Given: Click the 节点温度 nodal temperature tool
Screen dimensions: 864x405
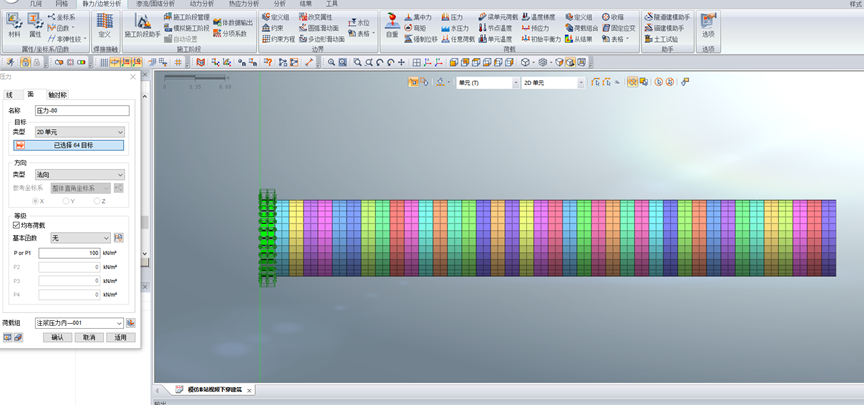Looking at the screenshot, I should point(495,28).
